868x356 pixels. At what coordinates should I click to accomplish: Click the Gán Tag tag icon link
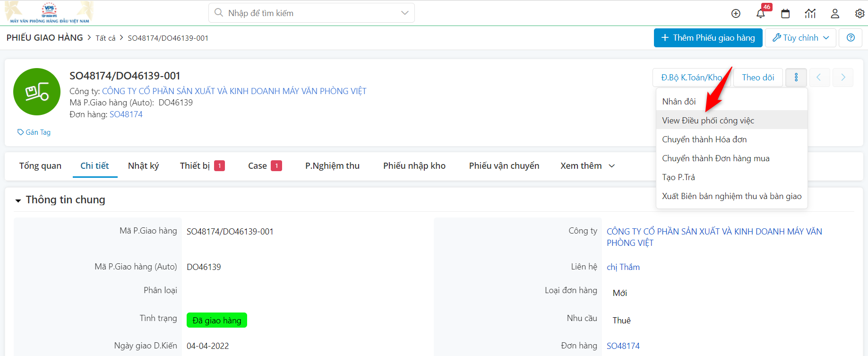click(34, 132)
